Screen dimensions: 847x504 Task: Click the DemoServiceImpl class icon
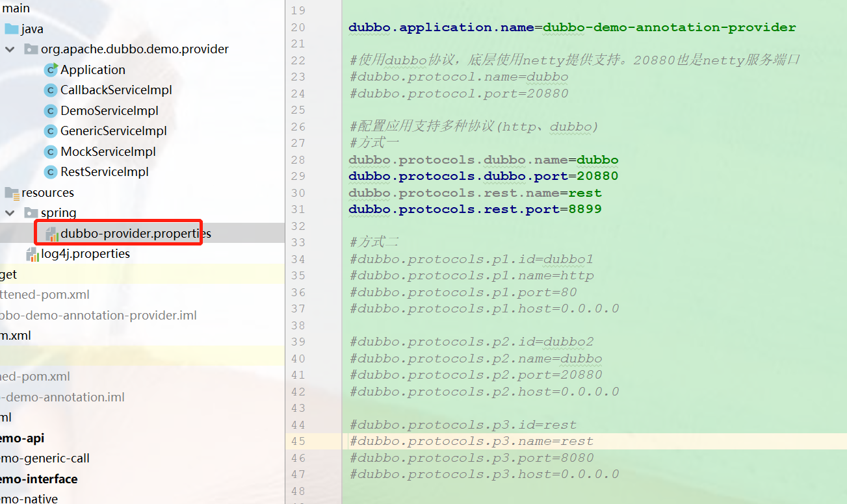[x=51, y=110]
